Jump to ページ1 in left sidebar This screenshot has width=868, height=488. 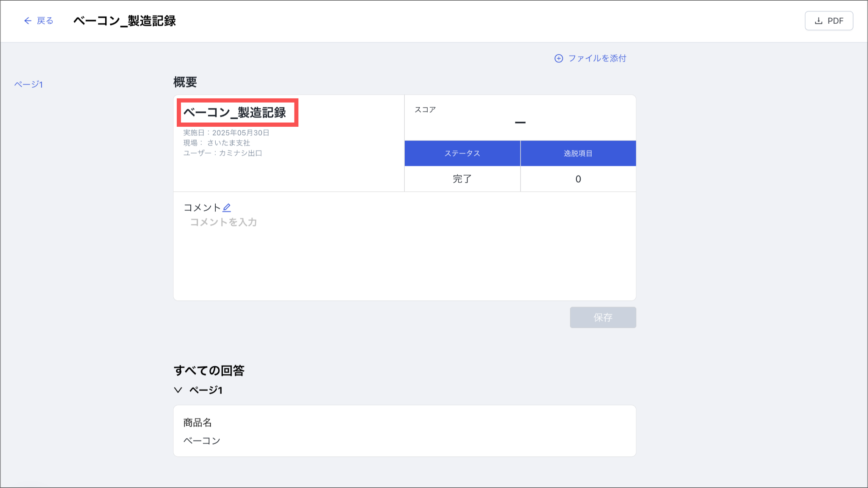[28, 84]
